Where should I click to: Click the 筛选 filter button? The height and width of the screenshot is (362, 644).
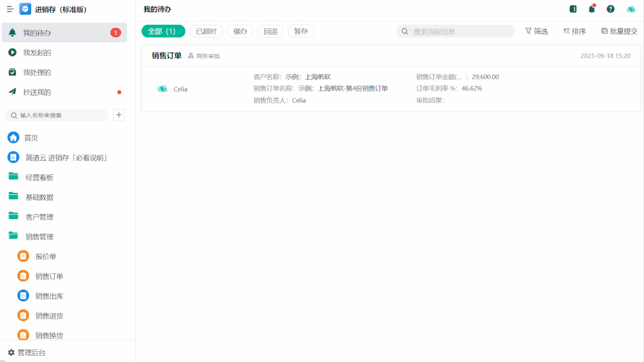[x=536, y=31]
